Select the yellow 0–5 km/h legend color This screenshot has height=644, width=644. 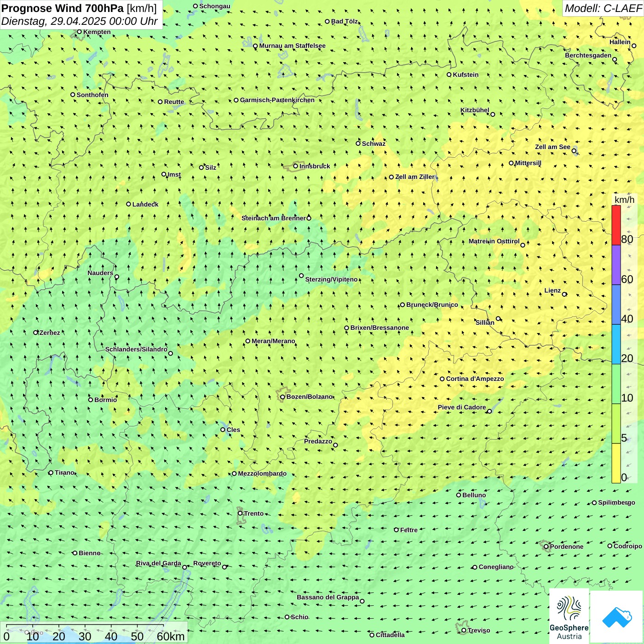pos(616,463)
